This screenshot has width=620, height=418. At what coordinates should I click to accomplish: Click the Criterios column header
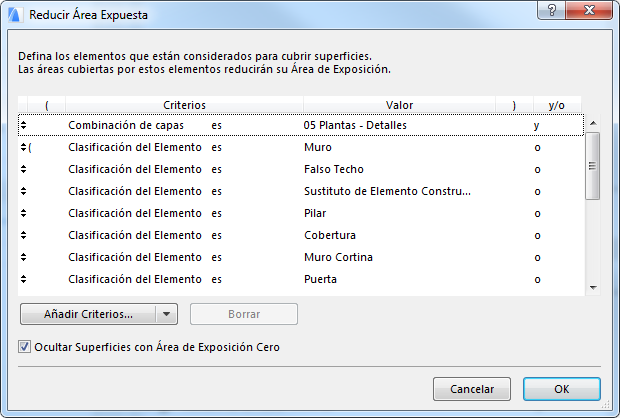coord(184,105)
